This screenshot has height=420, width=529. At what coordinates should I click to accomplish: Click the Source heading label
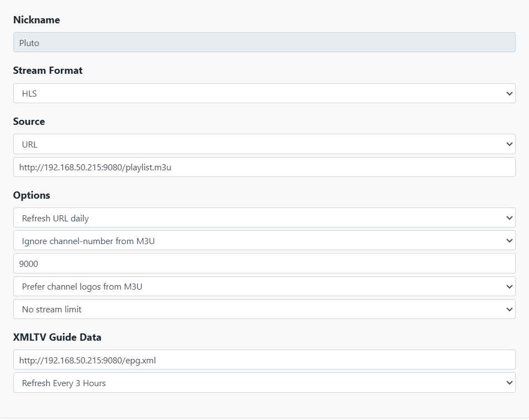tap(29, 122)
